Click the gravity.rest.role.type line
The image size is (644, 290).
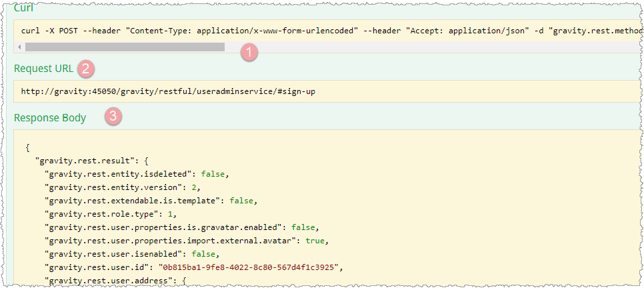point(109,213)
